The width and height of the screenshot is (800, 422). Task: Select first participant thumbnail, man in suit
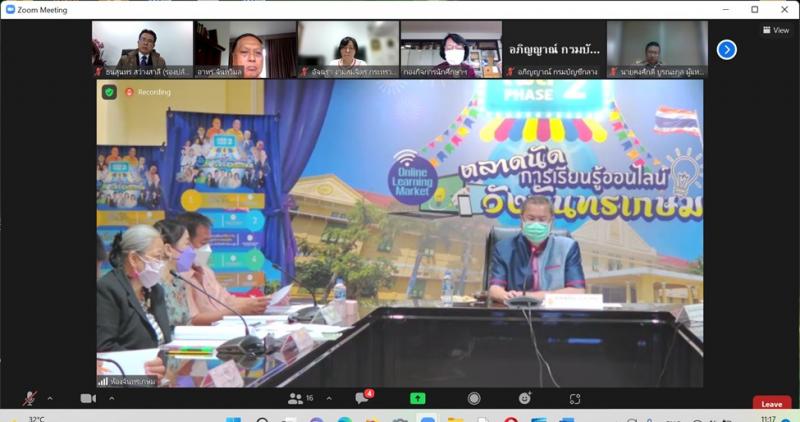pos(142,49)
